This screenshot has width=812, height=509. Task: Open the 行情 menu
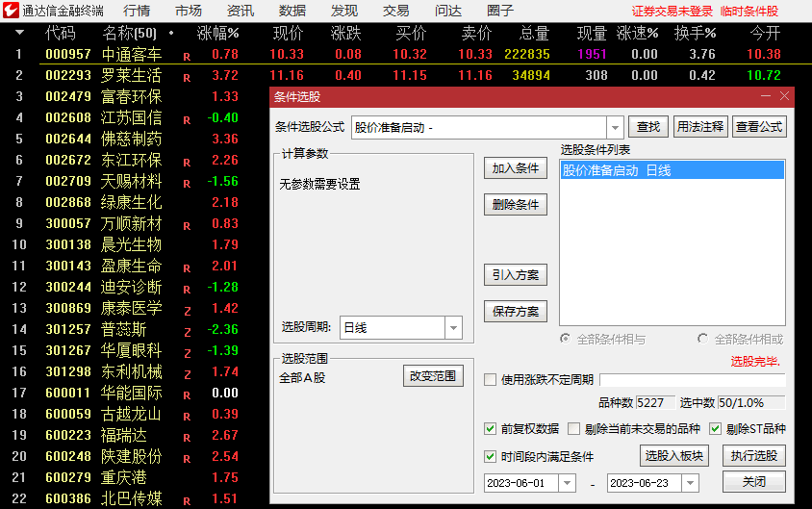(137, 11)
